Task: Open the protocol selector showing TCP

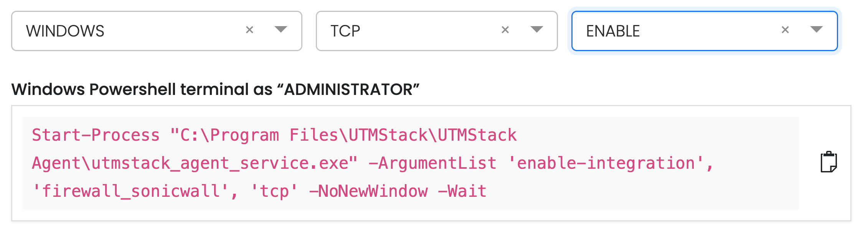Action: point(437,31)
